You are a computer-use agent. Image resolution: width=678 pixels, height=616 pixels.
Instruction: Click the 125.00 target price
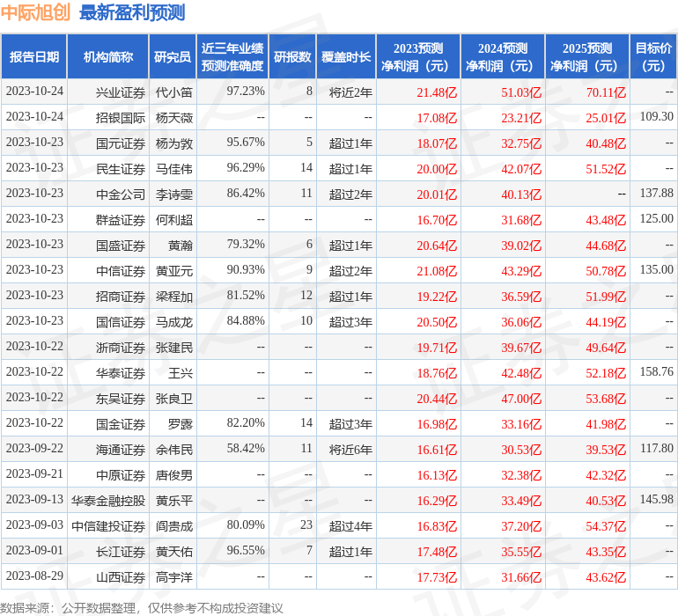pyautogui.click(x=656, y=218)
